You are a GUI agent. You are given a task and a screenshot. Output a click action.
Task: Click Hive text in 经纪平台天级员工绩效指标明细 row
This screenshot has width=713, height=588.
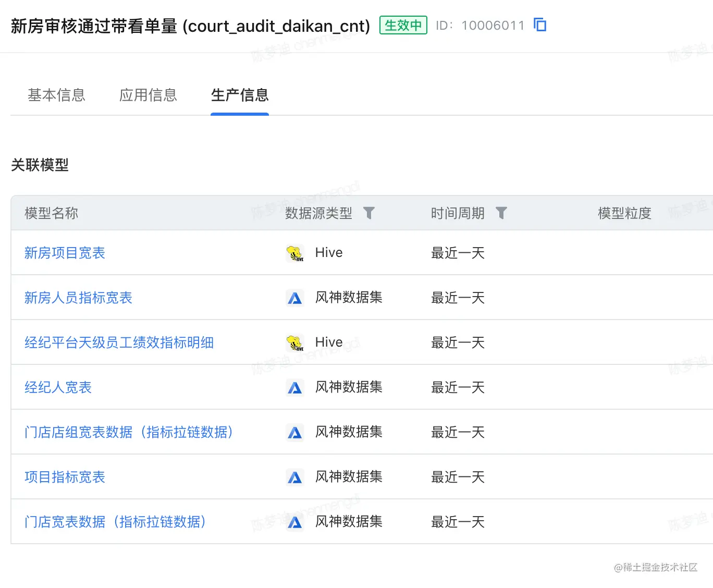[329, 342]
